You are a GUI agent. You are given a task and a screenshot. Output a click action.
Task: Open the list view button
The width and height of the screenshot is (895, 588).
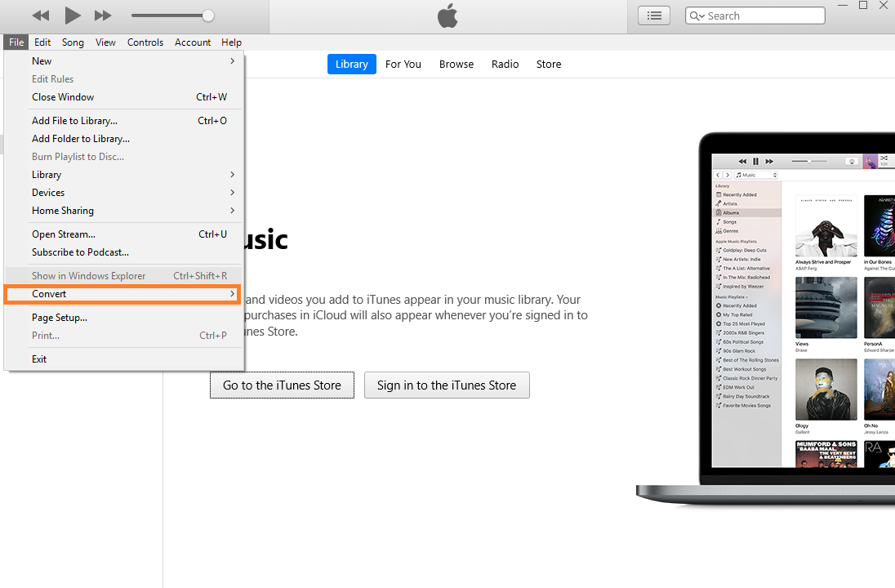[x=654, y=16]
